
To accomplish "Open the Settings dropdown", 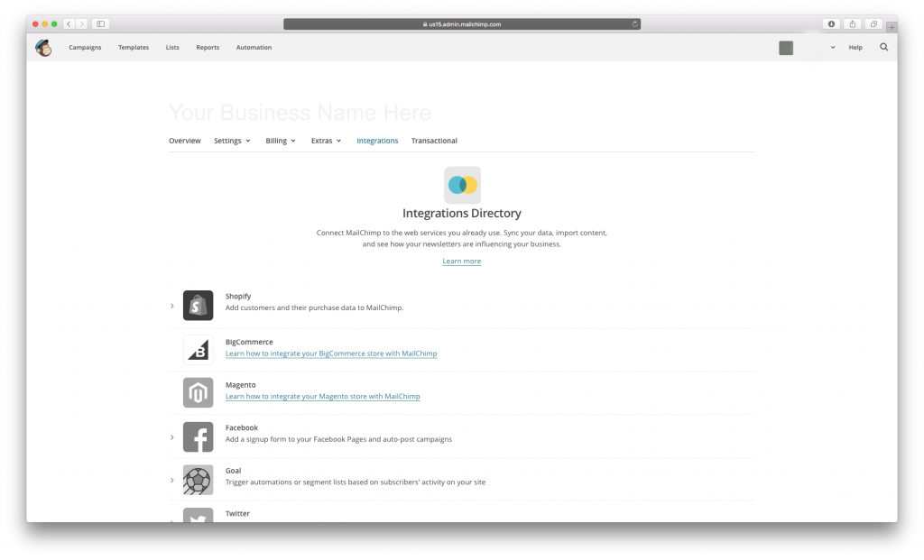I will click(x=232, y=141).
